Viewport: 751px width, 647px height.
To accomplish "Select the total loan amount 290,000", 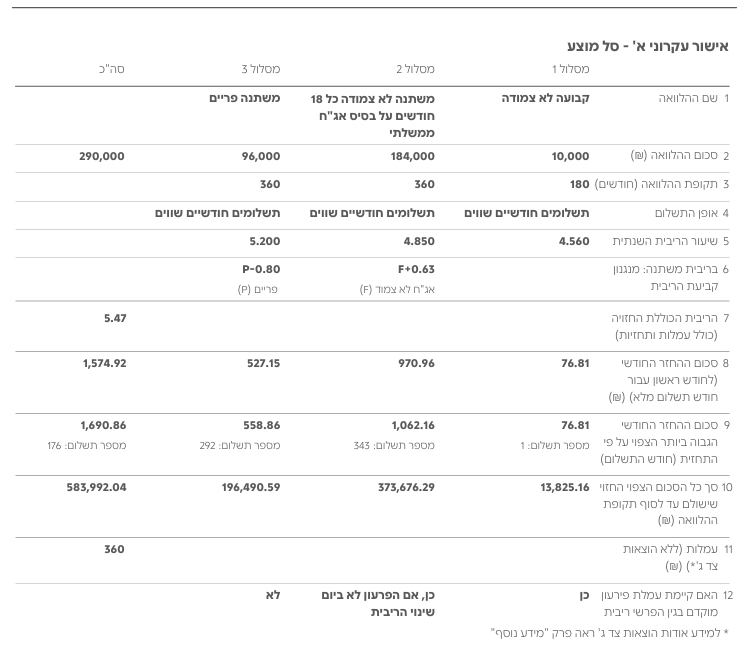I will click(x=102, y=156).
